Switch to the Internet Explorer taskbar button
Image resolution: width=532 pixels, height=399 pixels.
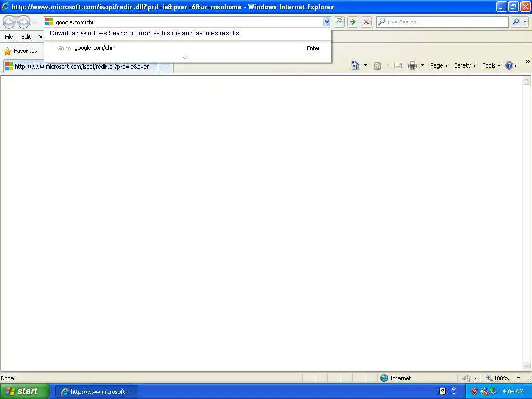(x=96, y=392)
